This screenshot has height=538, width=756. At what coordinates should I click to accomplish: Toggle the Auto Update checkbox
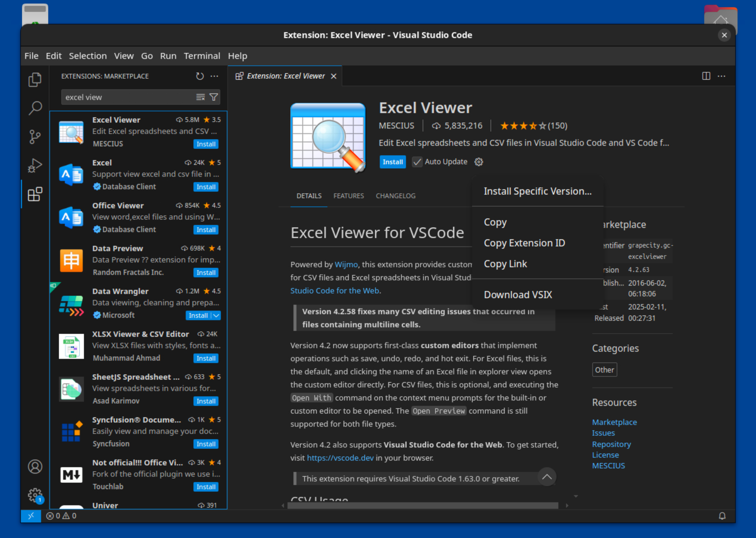(417, 162)
